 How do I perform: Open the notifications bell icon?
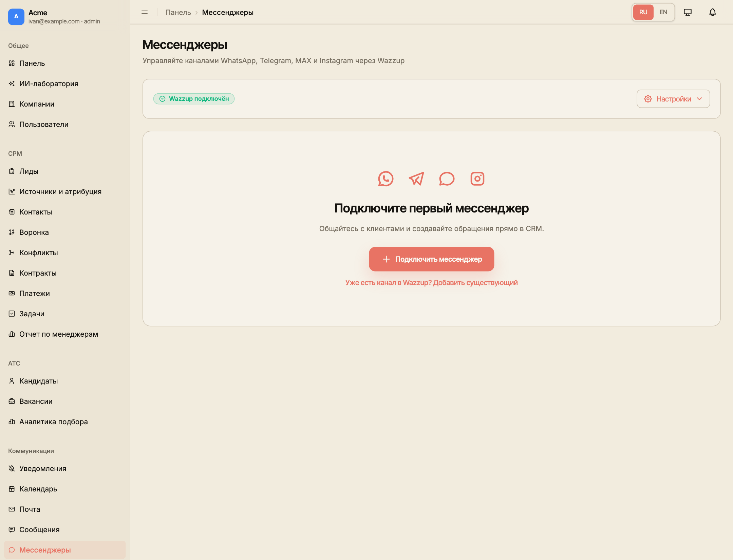pyautogui.click(x=713, y=12)
